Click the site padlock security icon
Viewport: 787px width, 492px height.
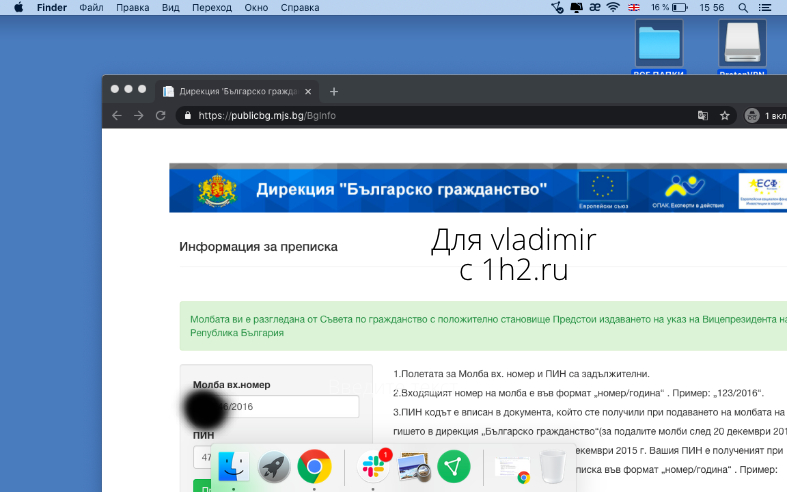[x=186, y=116]
